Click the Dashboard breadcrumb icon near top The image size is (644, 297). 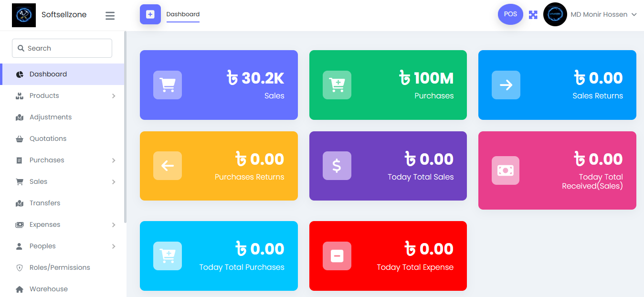point(150,14)
